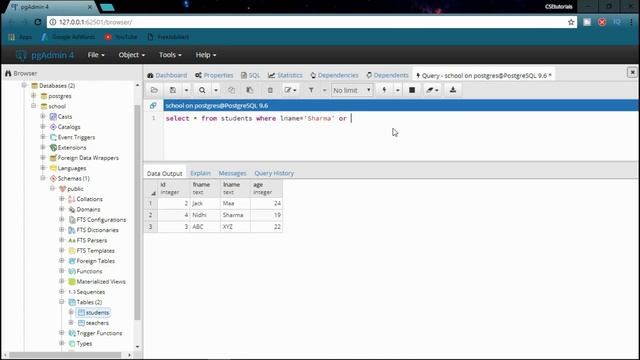The image size is (640, 360).
Task: Click the Find magnifier icon
Action: [x=202, y=90]
